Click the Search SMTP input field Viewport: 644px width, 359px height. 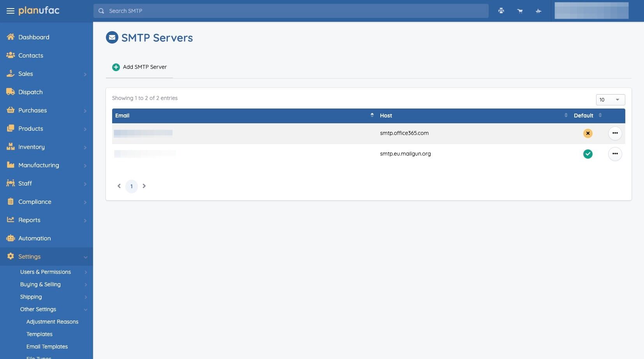point(290,11)
